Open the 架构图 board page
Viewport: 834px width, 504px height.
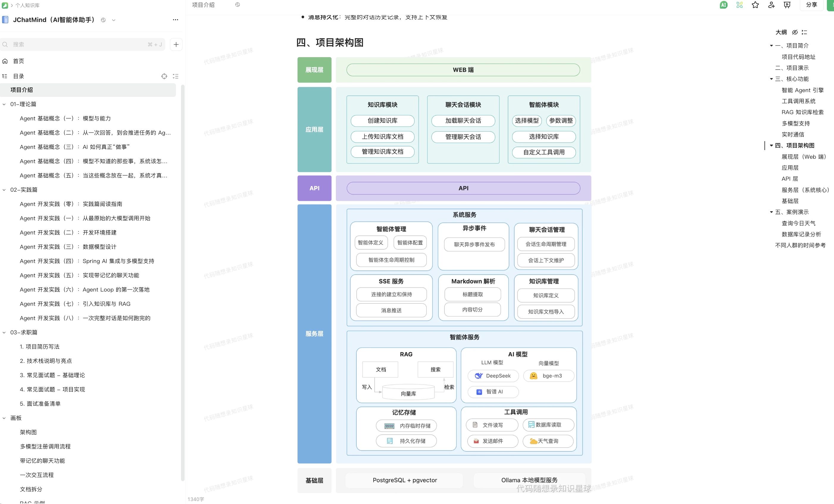pyautogui.click(x=28, y=432)
